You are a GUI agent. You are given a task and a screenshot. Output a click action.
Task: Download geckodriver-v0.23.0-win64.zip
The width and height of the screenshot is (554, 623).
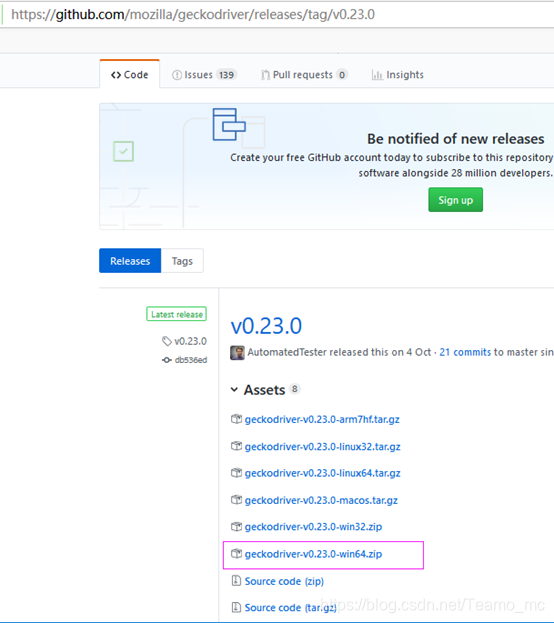[313, 554]
